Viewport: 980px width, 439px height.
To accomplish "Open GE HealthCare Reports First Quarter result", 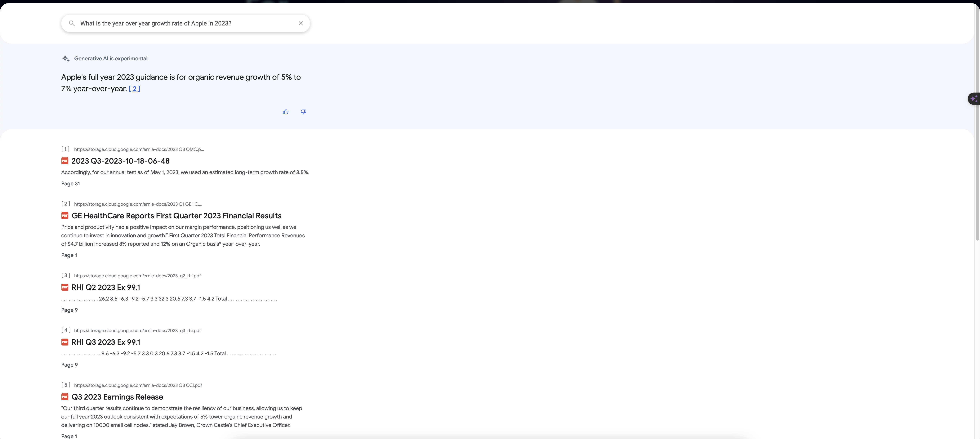I will [x=176, y=216].
